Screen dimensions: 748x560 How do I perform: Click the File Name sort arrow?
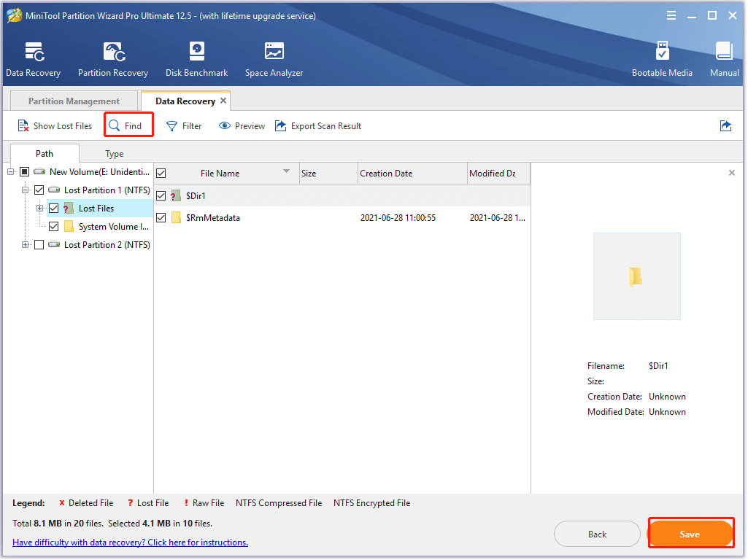tap(286, 171)
